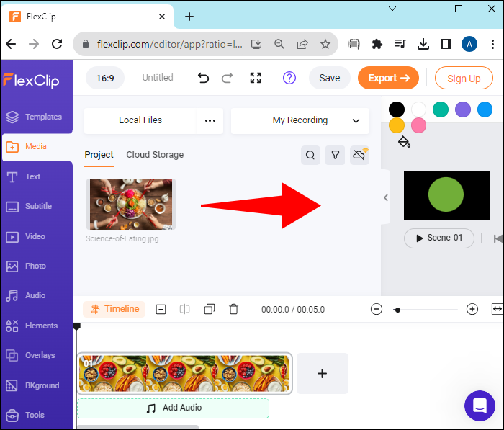Search media with the magnifier icon

click(310, 155)
